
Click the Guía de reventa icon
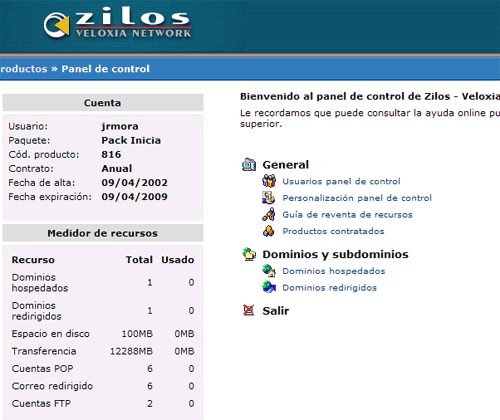tap(269, 214)
